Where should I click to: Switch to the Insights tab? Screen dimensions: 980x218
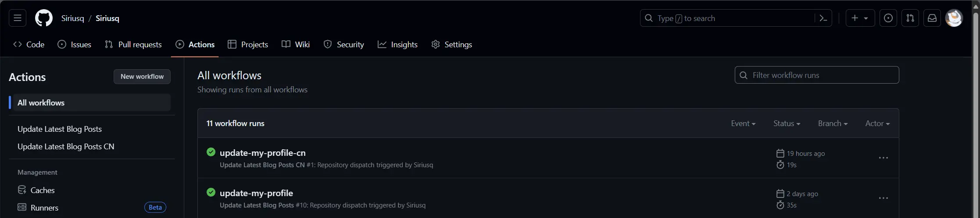pos(397,45)
